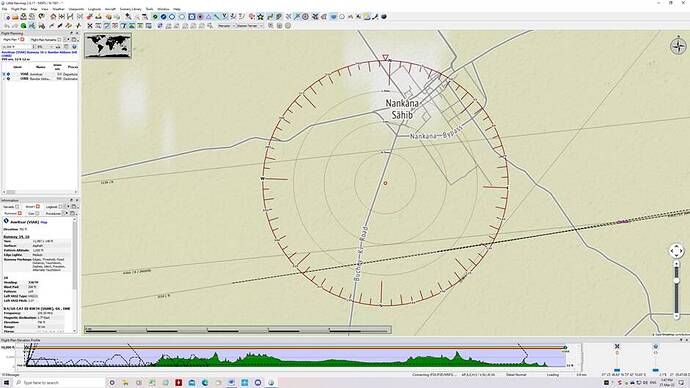
Task: Open Microsoft Edge from the taskbar
Action: click(x=205, y=383)
